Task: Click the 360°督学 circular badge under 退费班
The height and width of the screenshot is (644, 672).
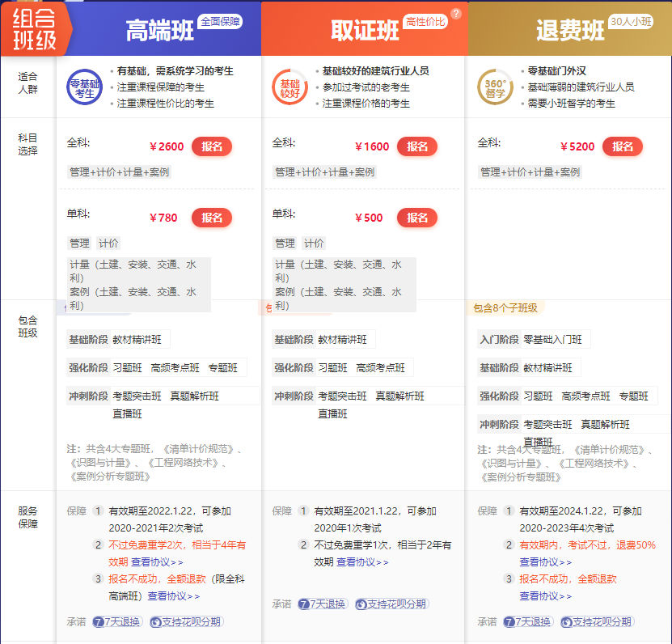Action: point(495,87)
